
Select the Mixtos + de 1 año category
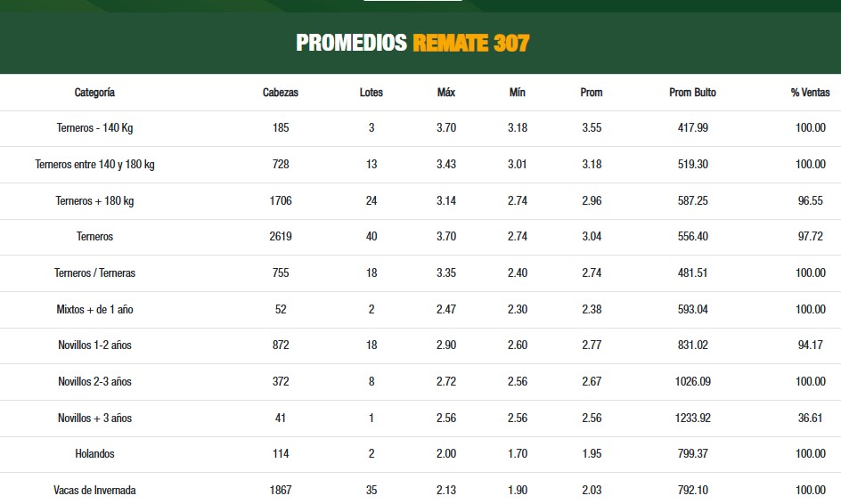94,310
